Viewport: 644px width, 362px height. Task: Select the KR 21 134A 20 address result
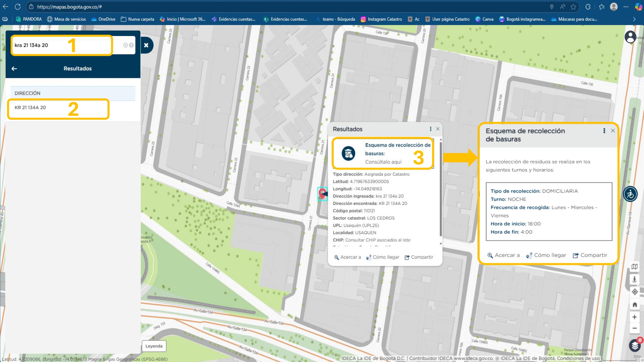coord(31,108)
